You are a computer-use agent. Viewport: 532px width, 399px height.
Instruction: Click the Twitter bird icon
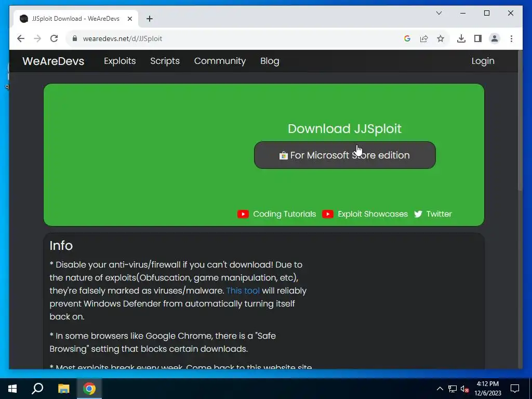coord(418,214)
